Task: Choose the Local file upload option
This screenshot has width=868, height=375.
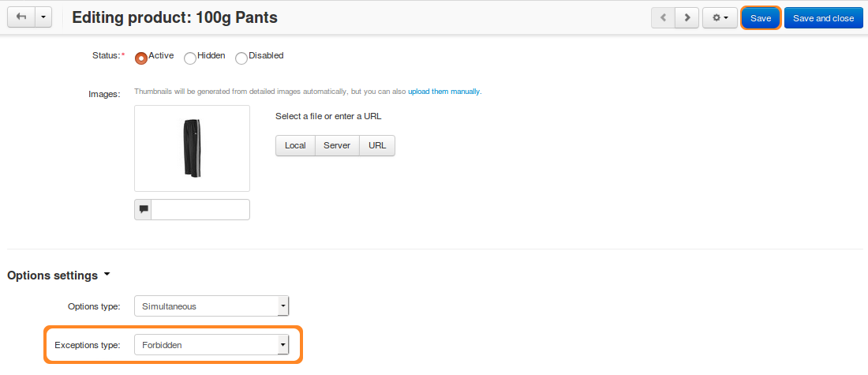Action: tap(296, 145)
